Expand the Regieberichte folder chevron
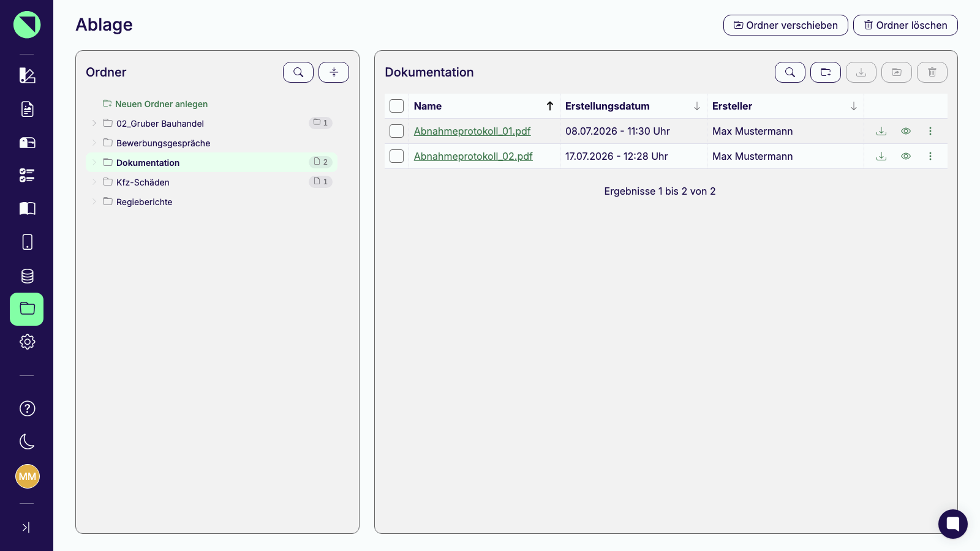 click(94, 201)
